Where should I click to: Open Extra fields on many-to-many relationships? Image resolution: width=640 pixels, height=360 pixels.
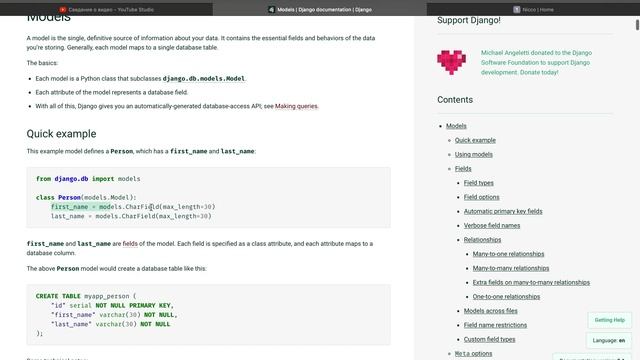[531, 282]
